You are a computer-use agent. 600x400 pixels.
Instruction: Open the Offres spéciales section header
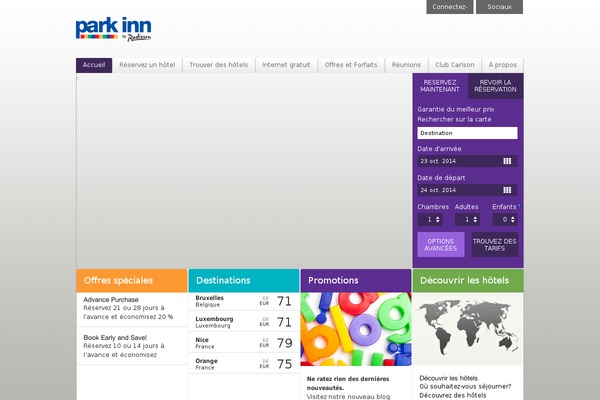[132, 281]
